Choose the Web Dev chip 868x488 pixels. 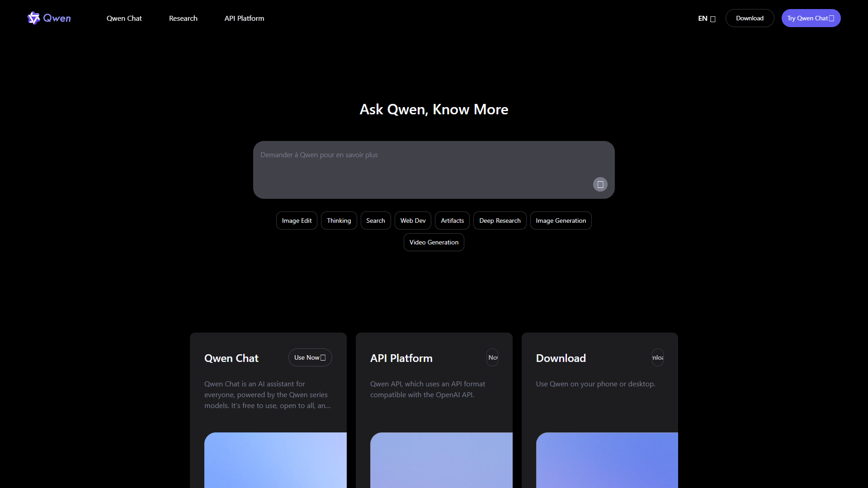[x=413, y=221]
